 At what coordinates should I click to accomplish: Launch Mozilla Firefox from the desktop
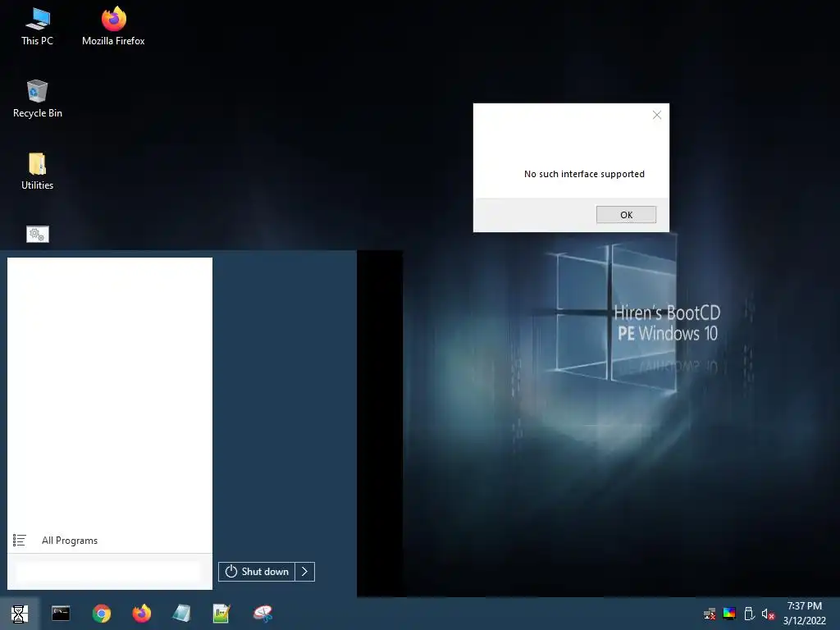pyautogui.click(x=113, y=27)
